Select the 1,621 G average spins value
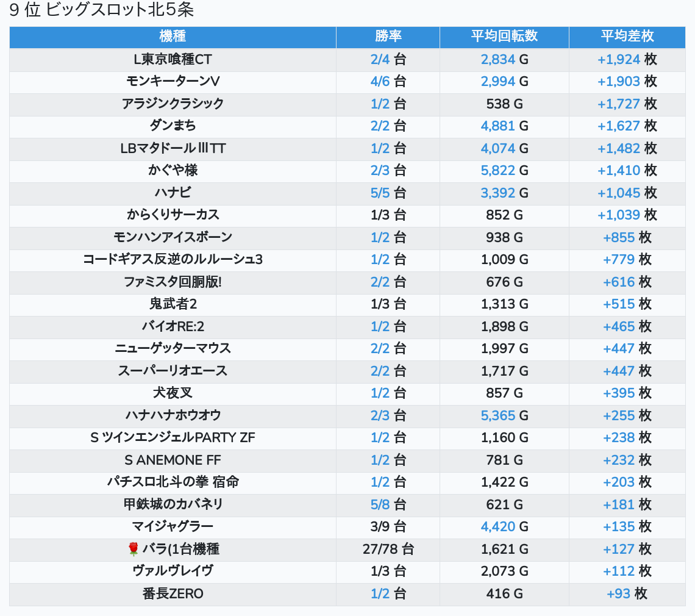 click(x=504, y=549)
